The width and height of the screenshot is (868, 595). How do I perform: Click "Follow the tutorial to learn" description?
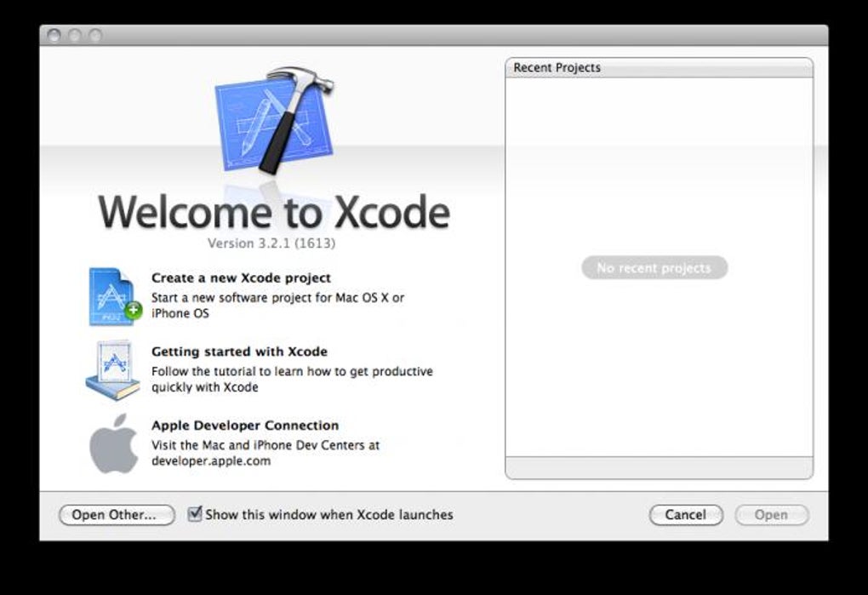click(292, 379)
